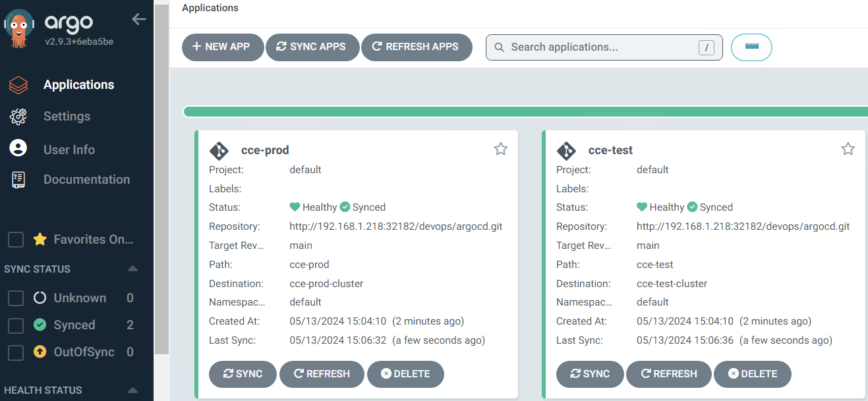Click the Settings gears icon

coord(18,117)
